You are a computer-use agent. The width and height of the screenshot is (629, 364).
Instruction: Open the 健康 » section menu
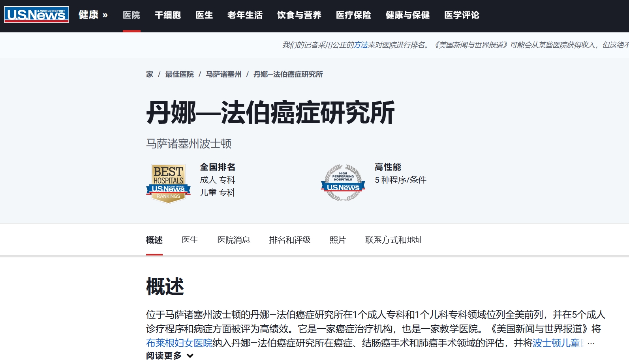[x=93, y=15]
